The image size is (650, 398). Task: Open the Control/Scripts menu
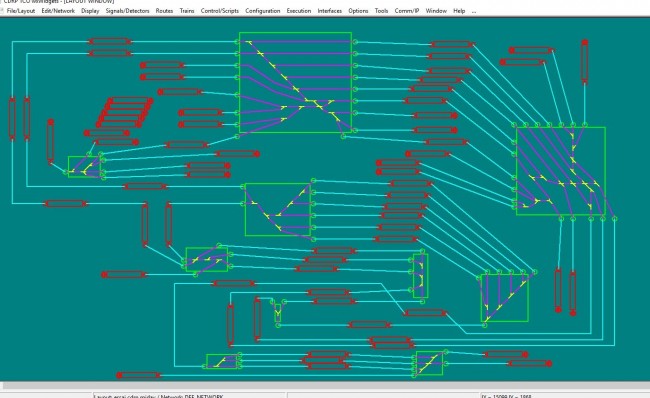pyautogui.click(x=220, y=11)
